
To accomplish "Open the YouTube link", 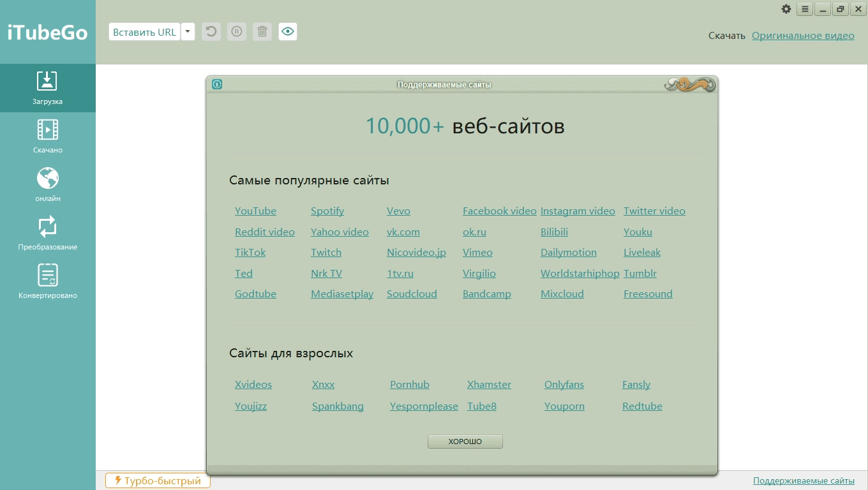I will coord(255,211).
